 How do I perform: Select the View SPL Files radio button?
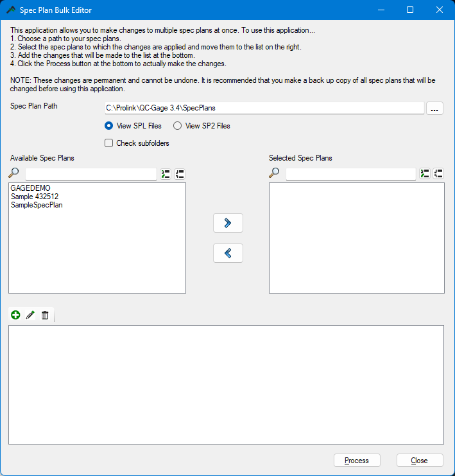pyautogui.click(x=109, y=126)
